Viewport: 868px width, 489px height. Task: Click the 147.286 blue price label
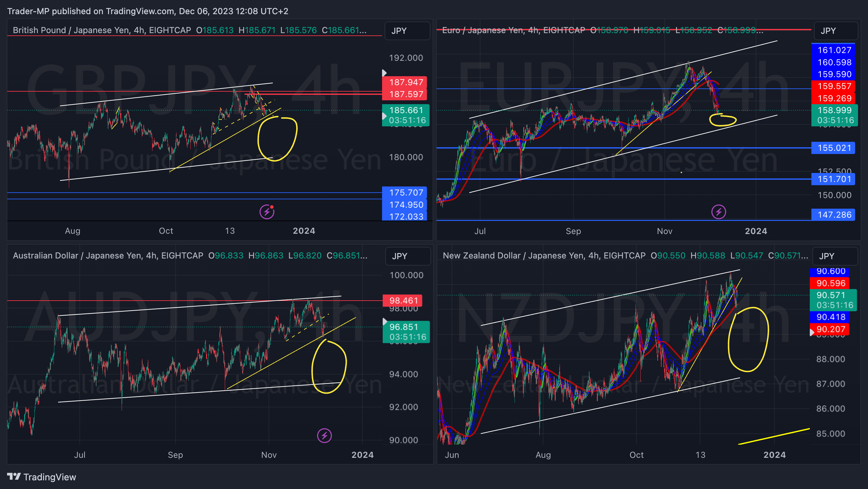click(833, 215)
